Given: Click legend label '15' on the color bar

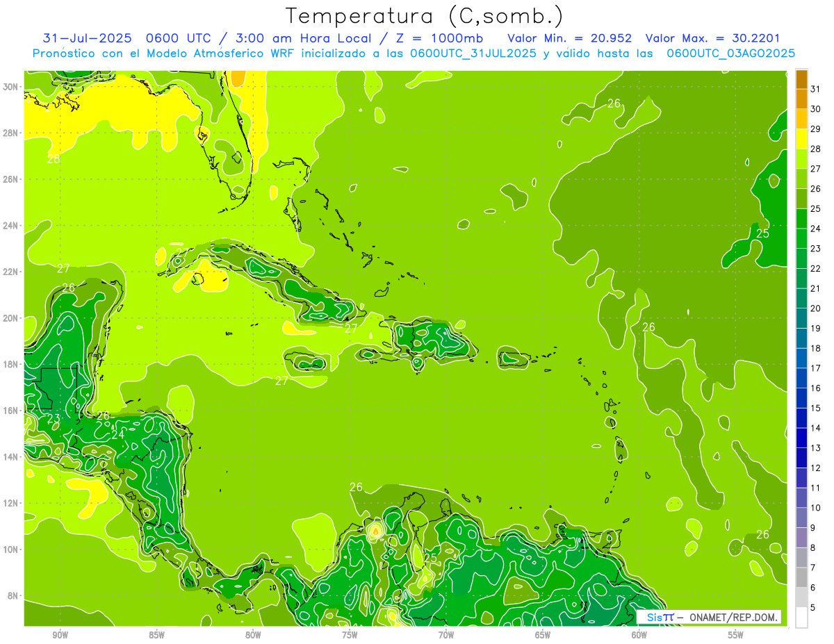Looking at the screenshot, I should tap(815, 408).
